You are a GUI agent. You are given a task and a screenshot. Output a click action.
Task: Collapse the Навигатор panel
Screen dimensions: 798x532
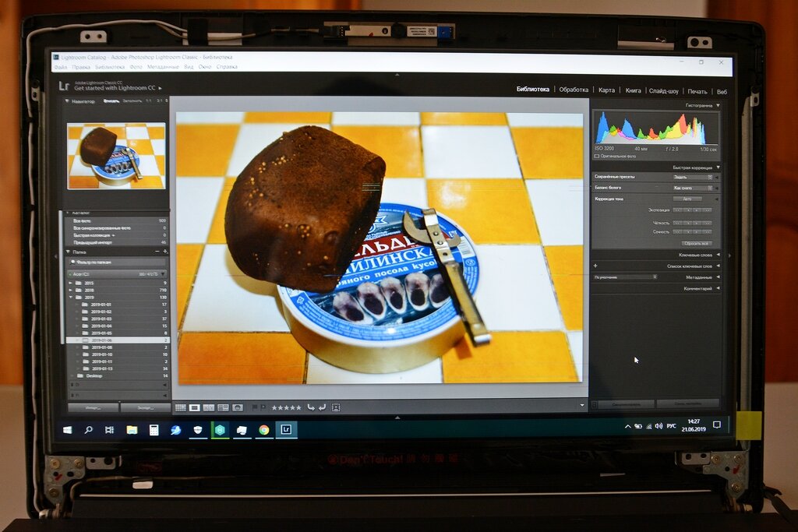[67, 101]
